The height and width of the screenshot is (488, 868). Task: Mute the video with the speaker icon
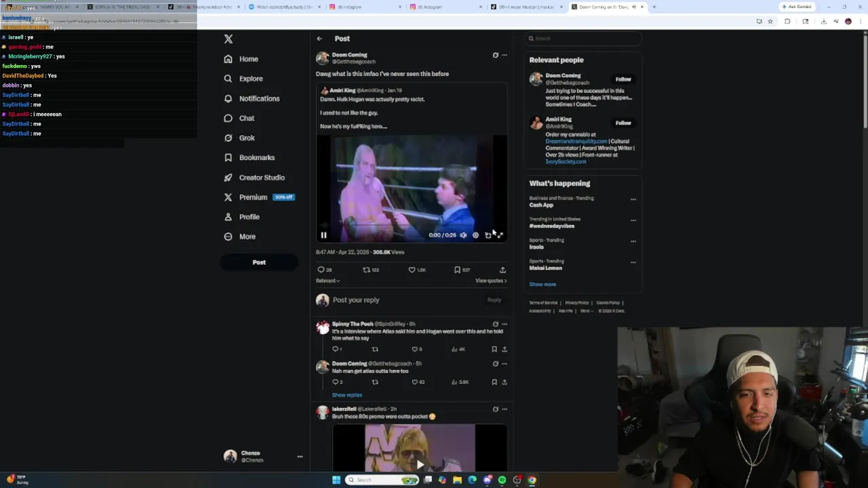coord(463,235)
